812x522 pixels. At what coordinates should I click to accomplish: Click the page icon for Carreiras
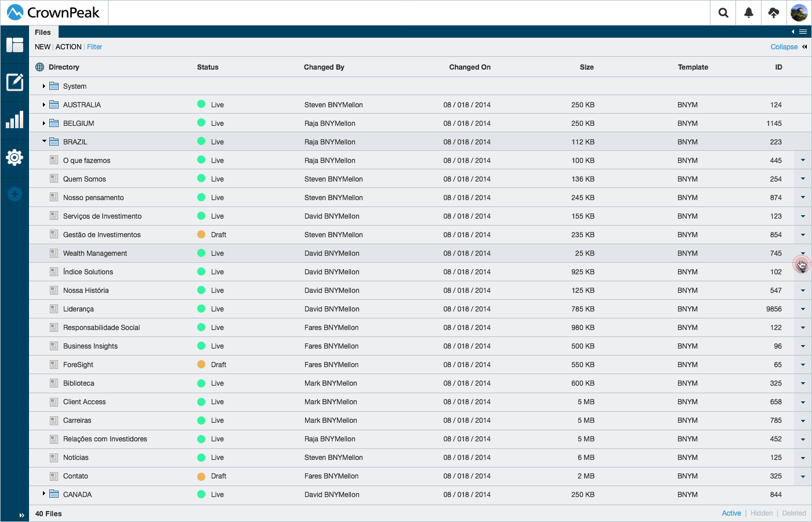pos(54,420)
